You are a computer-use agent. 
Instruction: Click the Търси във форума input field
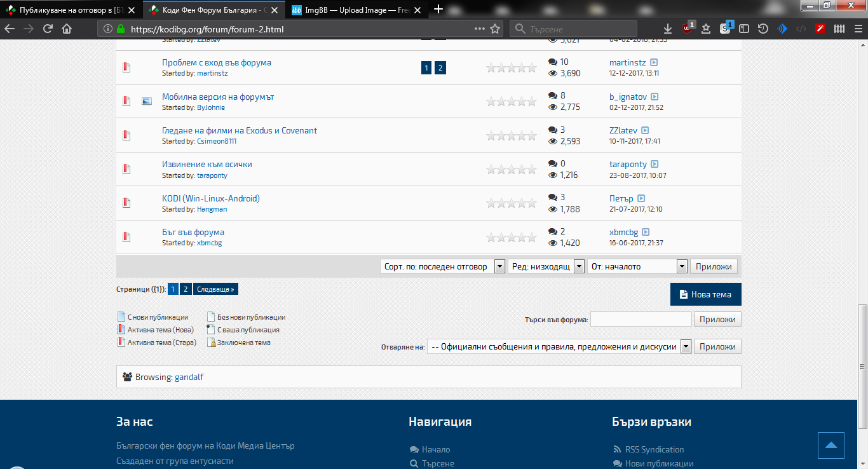(641, 319)
